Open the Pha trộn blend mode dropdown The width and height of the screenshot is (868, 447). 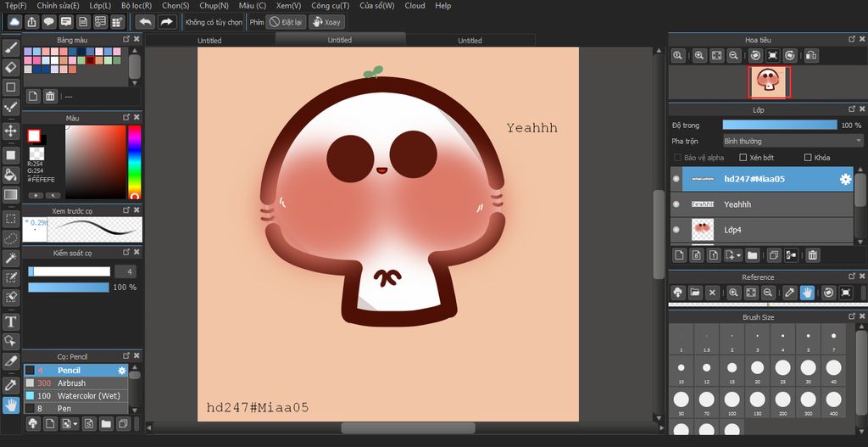point(793,142)
